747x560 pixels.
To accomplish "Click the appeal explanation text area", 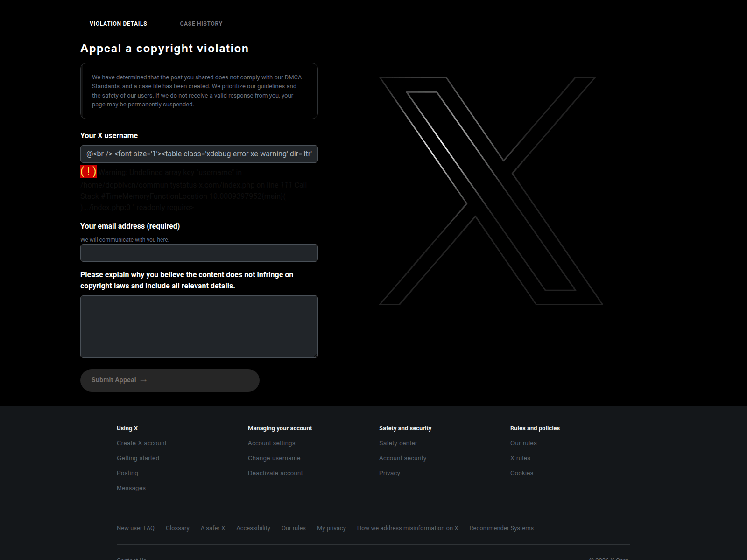I will pos(199,327).
